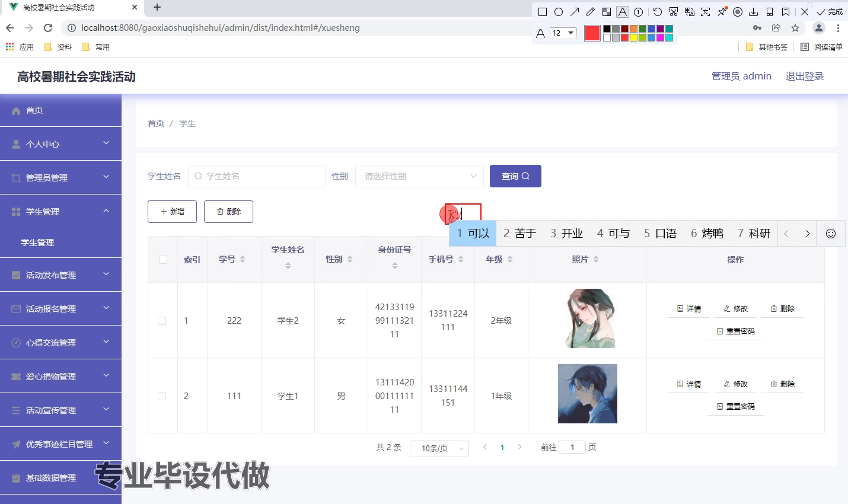Click the 新增 add button
The image size is (848, 504).
172,212
